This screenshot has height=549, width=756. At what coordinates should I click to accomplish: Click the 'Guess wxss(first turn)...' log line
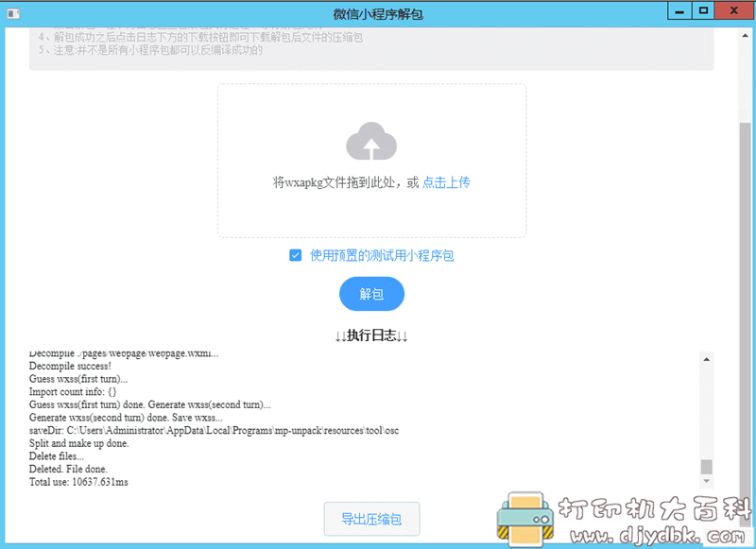point(78,379)
